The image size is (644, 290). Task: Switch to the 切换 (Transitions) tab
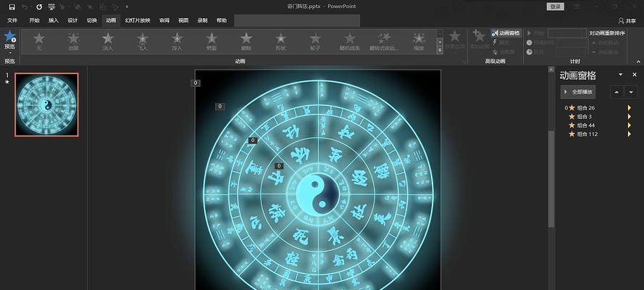pos(92,20)
